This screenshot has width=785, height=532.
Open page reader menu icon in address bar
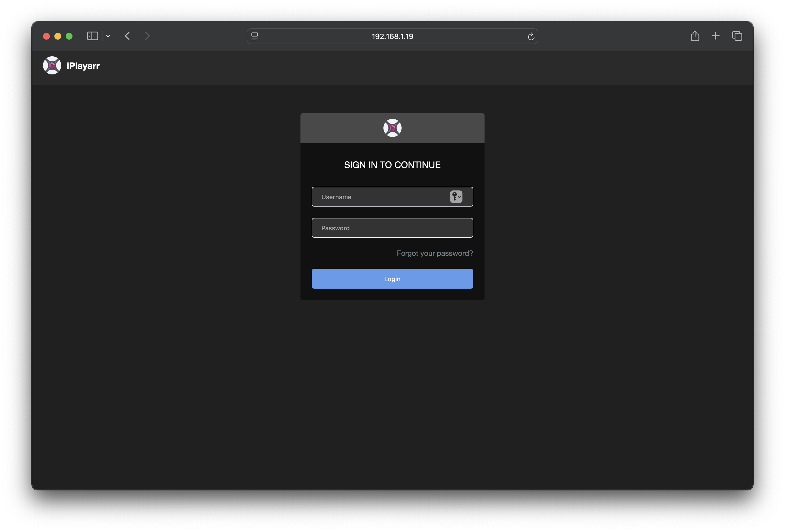255,36
